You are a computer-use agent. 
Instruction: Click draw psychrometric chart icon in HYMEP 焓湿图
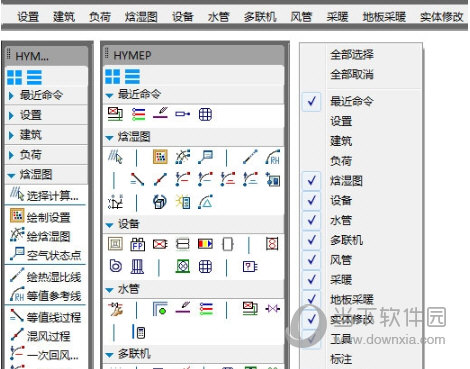coord(183,157)
